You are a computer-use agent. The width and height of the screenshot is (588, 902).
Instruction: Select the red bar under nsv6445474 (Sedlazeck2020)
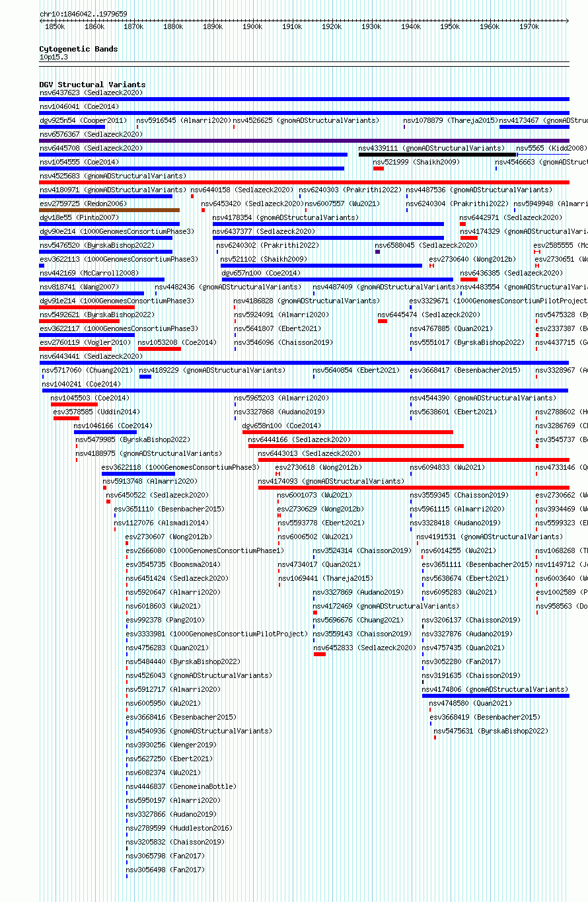383,321
